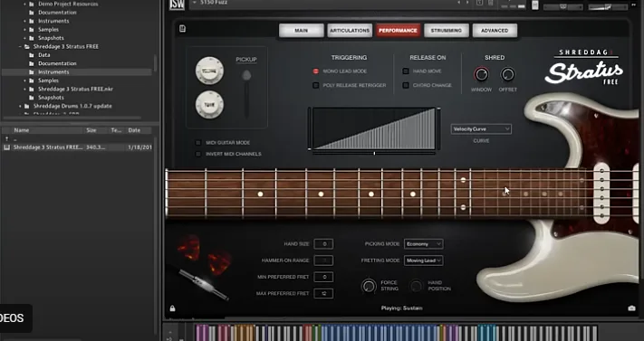Image resolution: width=644 pixels, height=341 pixels.
Task: Click the Shreddage Stratus Free logo
Action: [583, 68]
